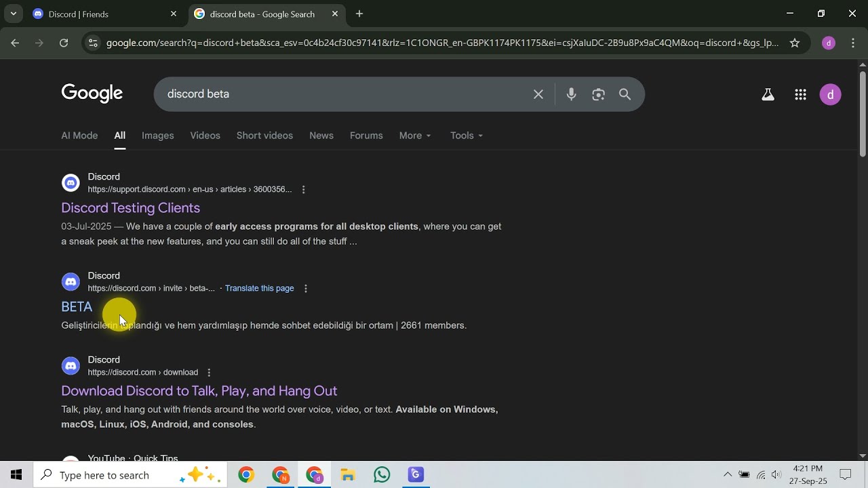Select the All results tab
Image resolution: width=868 pixels, height=488 pixels.
point(119,136)
